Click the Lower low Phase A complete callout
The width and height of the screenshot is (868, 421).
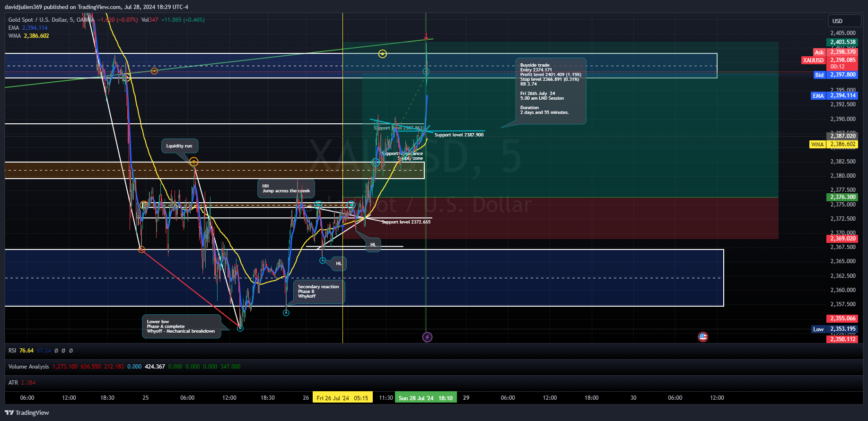181,326
